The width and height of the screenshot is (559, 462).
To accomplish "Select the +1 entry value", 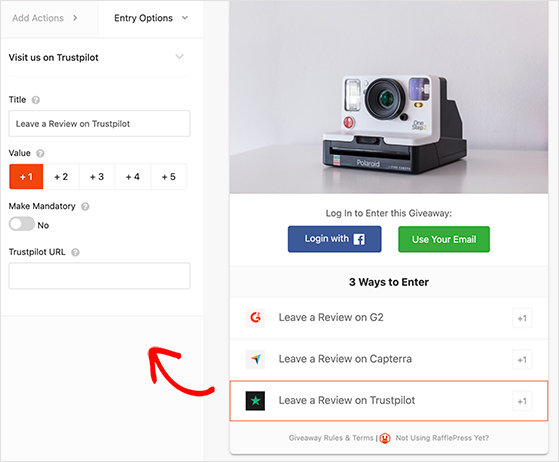I will 26,176.
